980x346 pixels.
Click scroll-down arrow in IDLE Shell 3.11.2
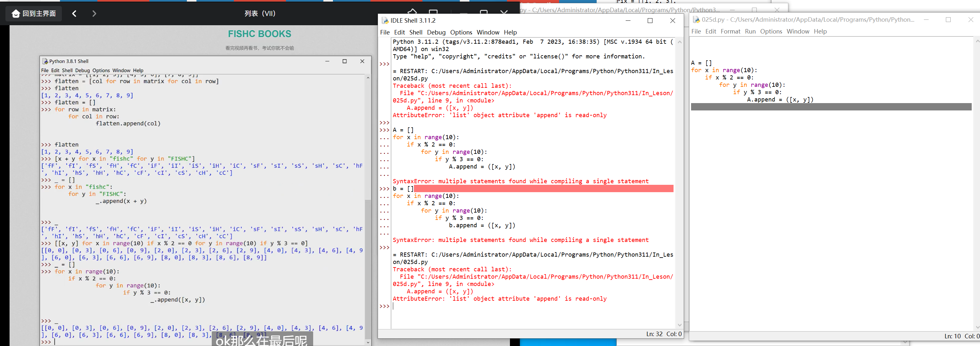click(680, 325)
